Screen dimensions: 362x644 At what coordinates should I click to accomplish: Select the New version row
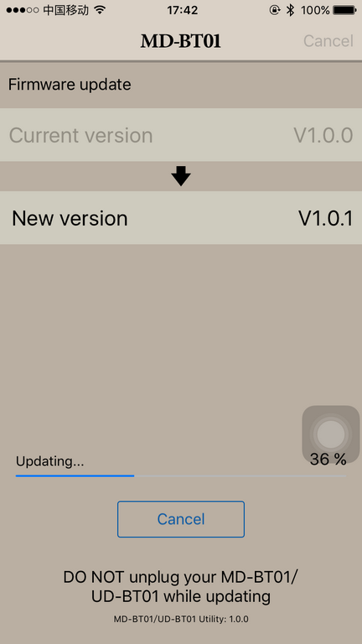pyautogui.click(x=181, y=218)
